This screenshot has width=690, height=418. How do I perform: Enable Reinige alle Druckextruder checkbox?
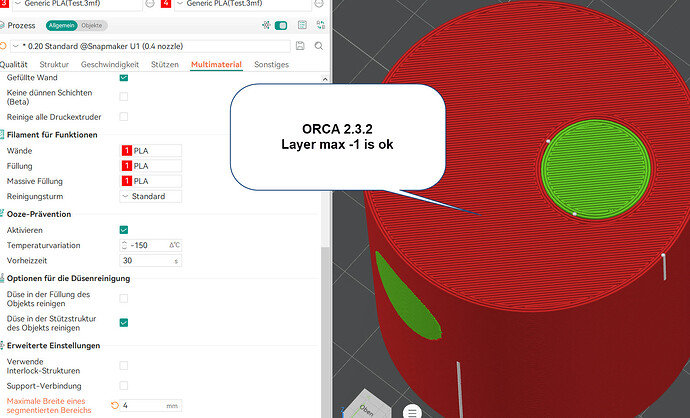[x=124, y=117]
